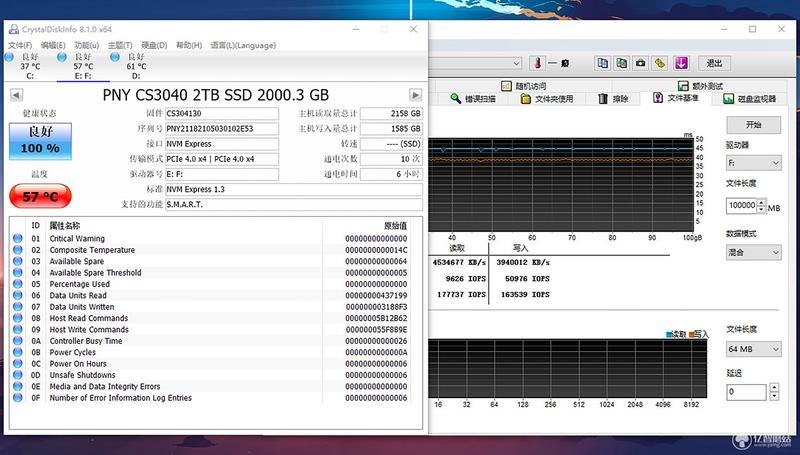Open the 驱动器 F: dropdown
This screenshot has width=800, height=455.
pos(754,163)
